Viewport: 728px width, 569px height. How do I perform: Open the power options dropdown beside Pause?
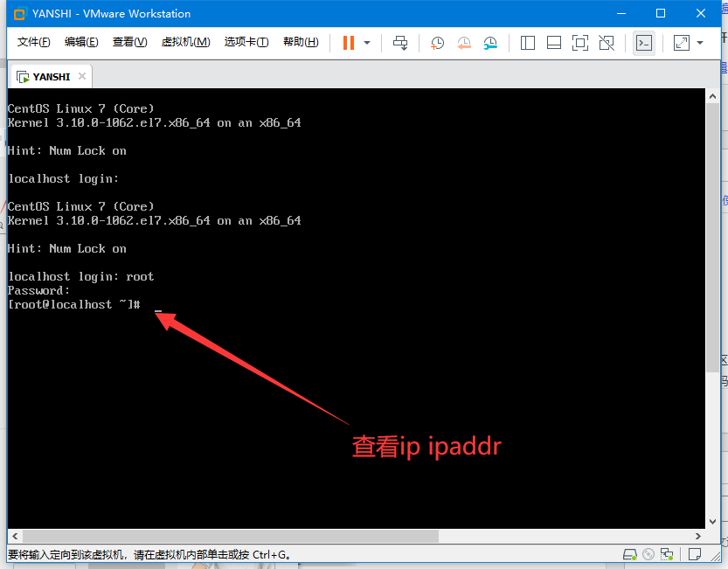click(x=367, y=43)
